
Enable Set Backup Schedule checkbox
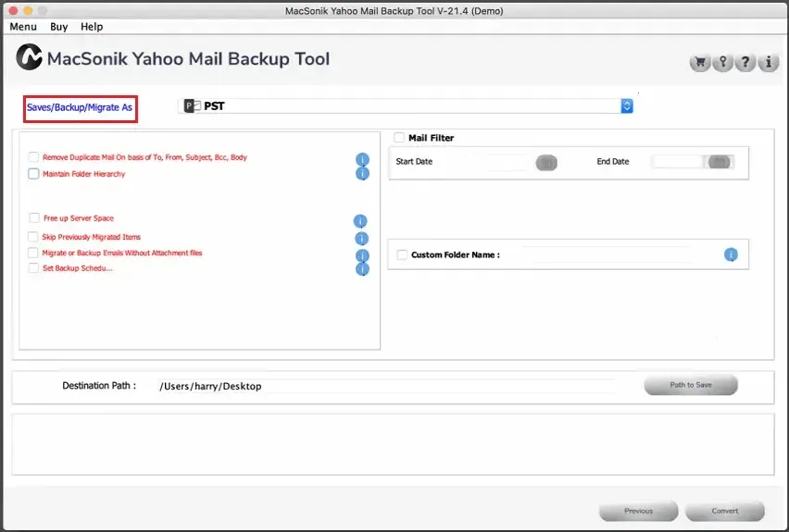33,267
